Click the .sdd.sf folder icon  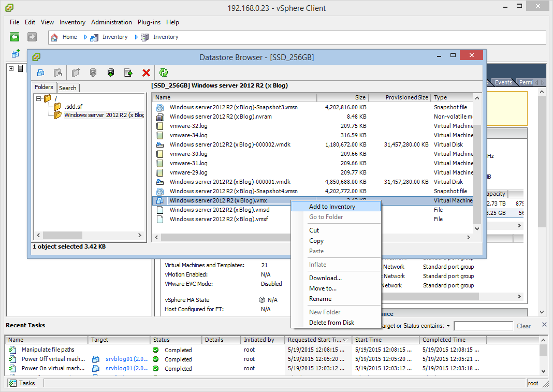57,107
